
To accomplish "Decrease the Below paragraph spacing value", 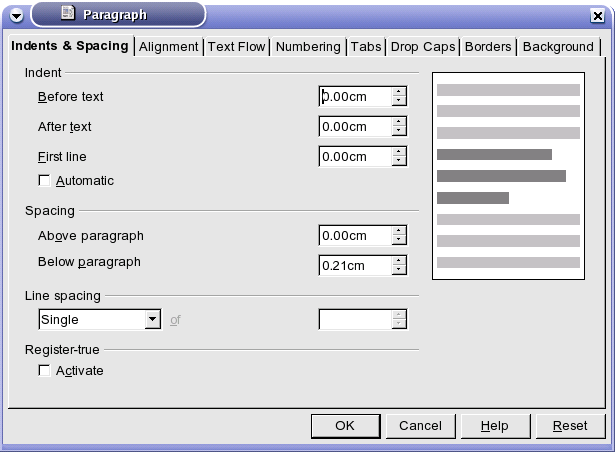I will (x=399, y=270).
